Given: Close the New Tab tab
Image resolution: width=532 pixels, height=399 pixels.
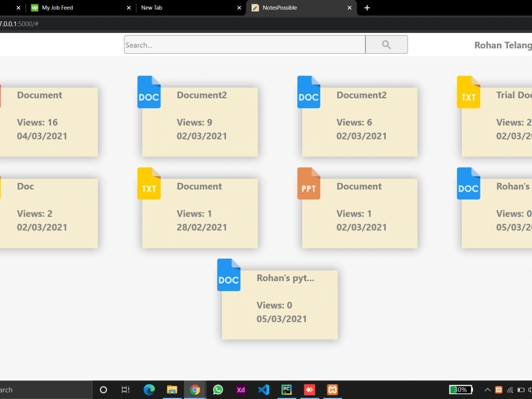Looking at the screenshot, I should [x=239, y=8].
